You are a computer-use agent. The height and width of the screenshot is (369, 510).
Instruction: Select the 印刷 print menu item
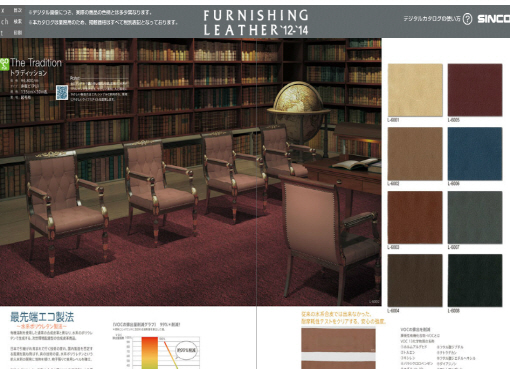coord(18,33)
